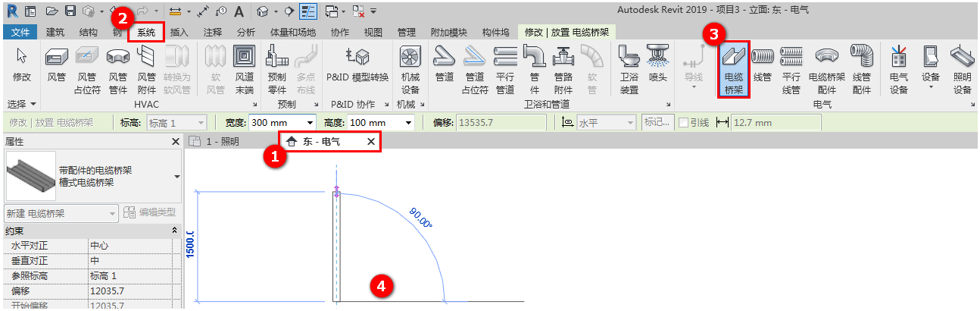The width and height of the screenshot is (980, 311).
Task: Select the Mechanical Equipment (机械设备) tool
Action: (x=410, y=69)
